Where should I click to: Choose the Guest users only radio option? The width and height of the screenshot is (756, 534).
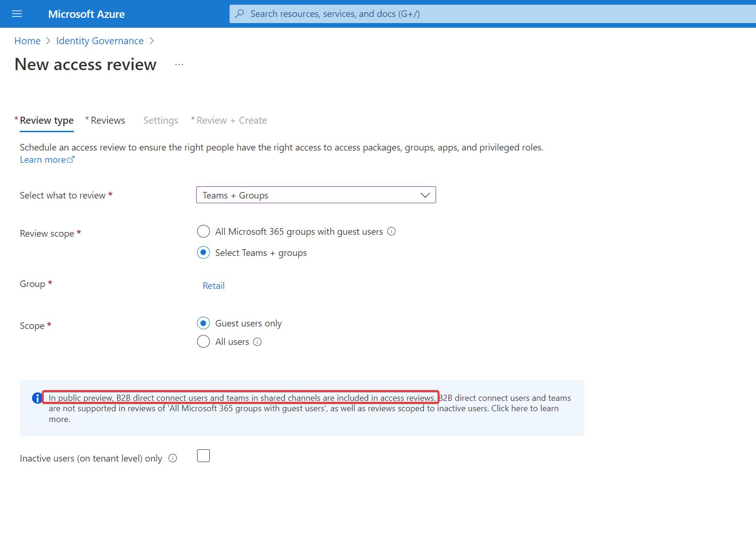pos(203,323)
